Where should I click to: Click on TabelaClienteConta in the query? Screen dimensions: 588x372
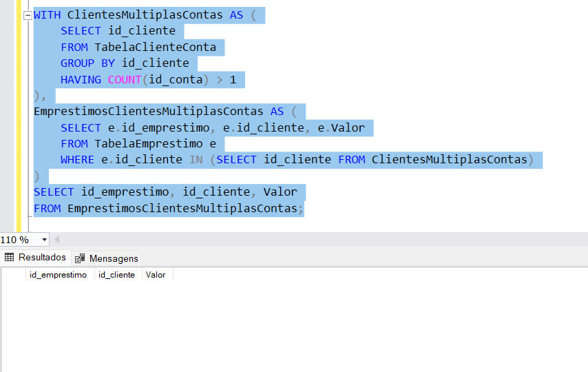coord(155,48)
